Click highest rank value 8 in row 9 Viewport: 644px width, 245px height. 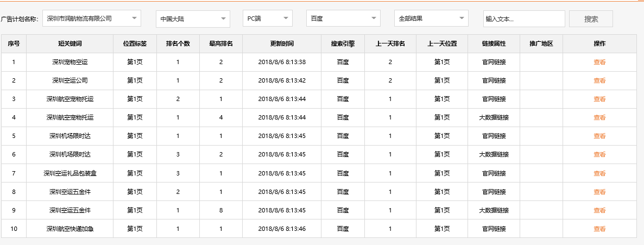coord(221,210)
